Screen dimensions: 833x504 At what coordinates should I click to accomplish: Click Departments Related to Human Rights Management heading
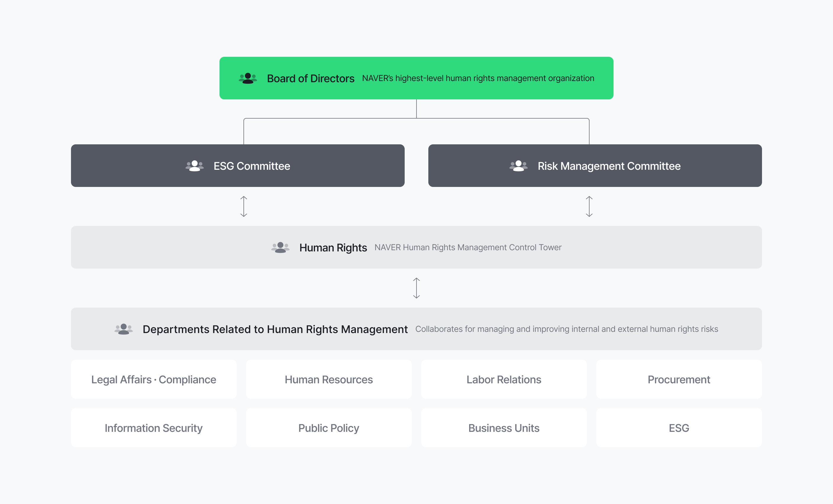point(275,329)
